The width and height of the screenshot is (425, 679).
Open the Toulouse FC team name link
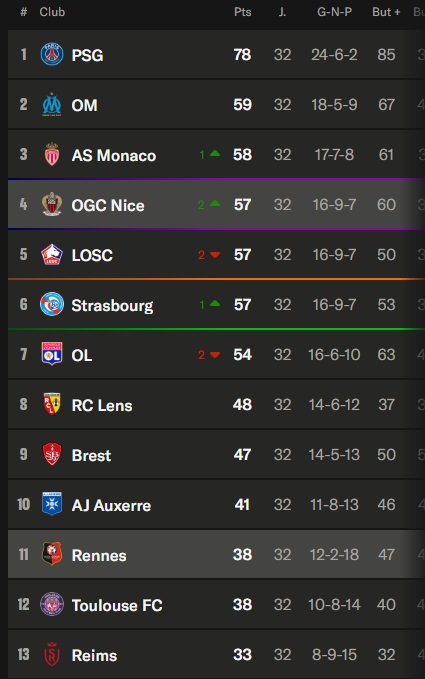click(x=117, y=605)
